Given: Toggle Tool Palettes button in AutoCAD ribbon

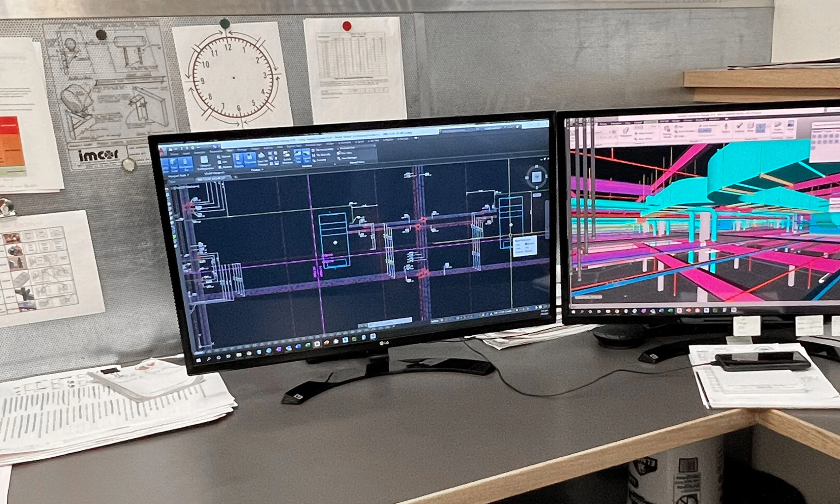Looking at the screenshot, I should [x=238, y=160].
